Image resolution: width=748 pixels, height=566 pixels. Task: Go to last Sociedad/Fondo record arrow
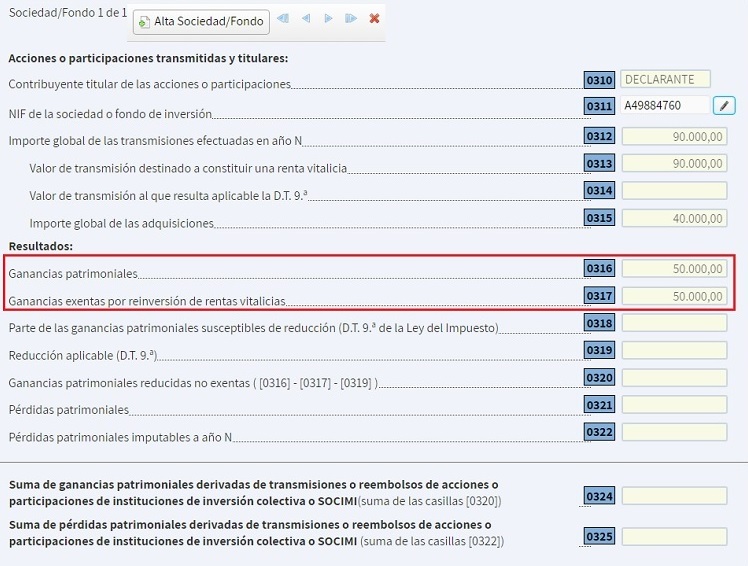[351, 19]
